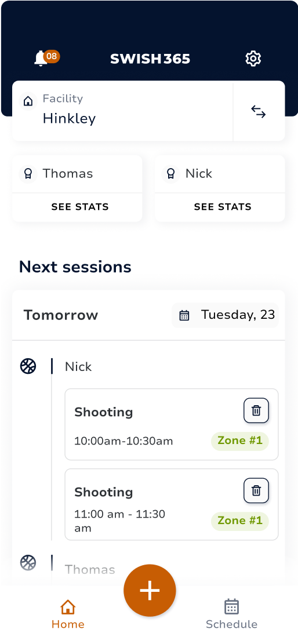The height and width of the screenshot is (644, 298).
Task: Open settings gear icon
Action: (253, 59)
